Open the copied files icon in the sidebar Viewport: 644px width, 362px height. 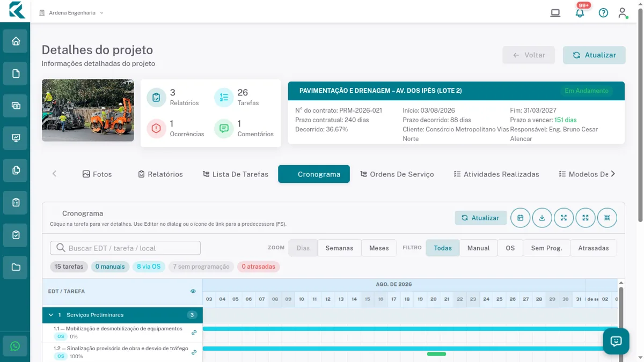point(16,170)
